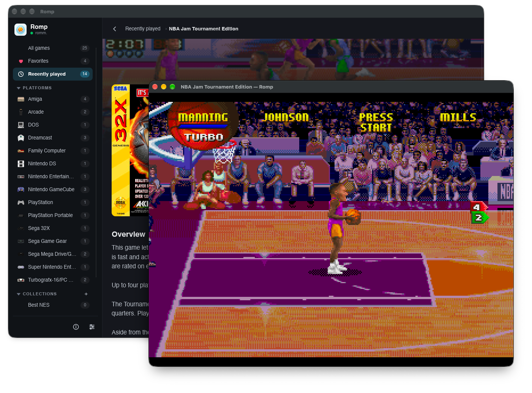Add a new collection with plus icon

[x=86, y=294]
